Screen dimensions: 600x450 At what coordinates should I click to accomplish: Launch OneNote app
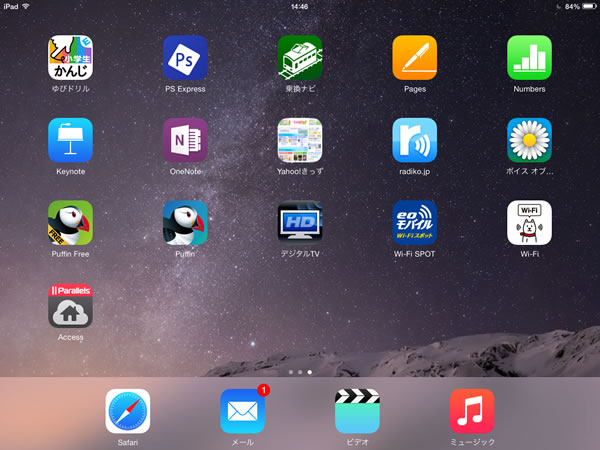[185, 140]
